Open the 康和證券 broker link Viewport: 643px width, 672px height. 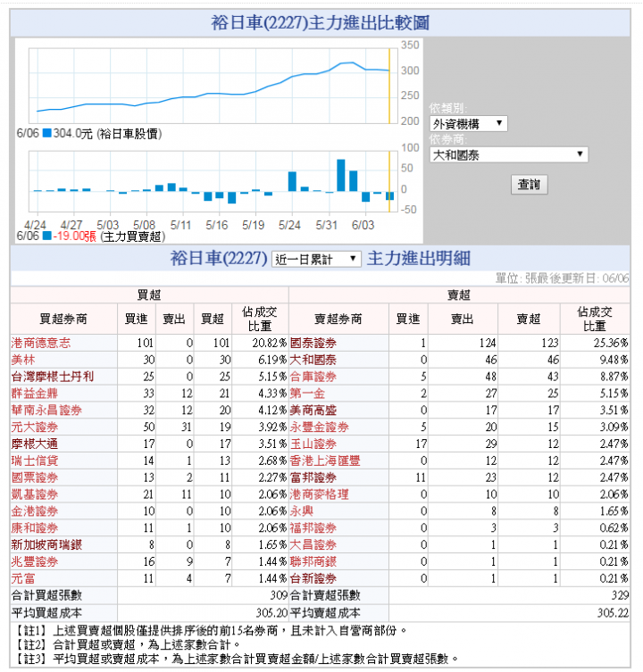[x=35, y=527]
